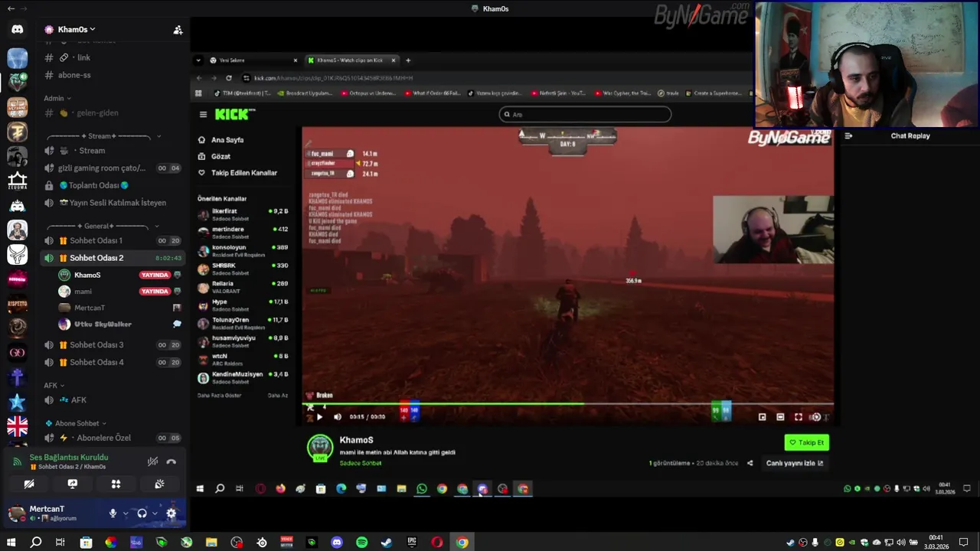Open Spotify from Windows taskbar
980x551 pixels.
click(x=361, y=543)
